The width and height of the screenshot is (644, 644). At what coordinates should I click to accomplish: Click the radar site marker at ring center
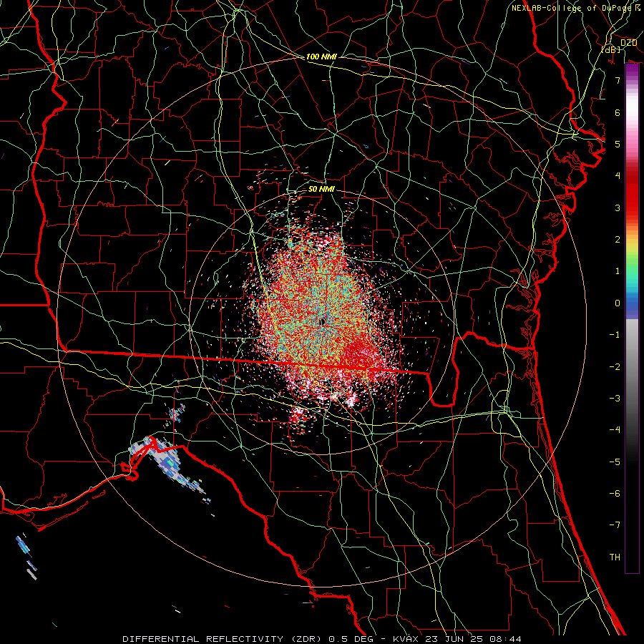(323, 322)
